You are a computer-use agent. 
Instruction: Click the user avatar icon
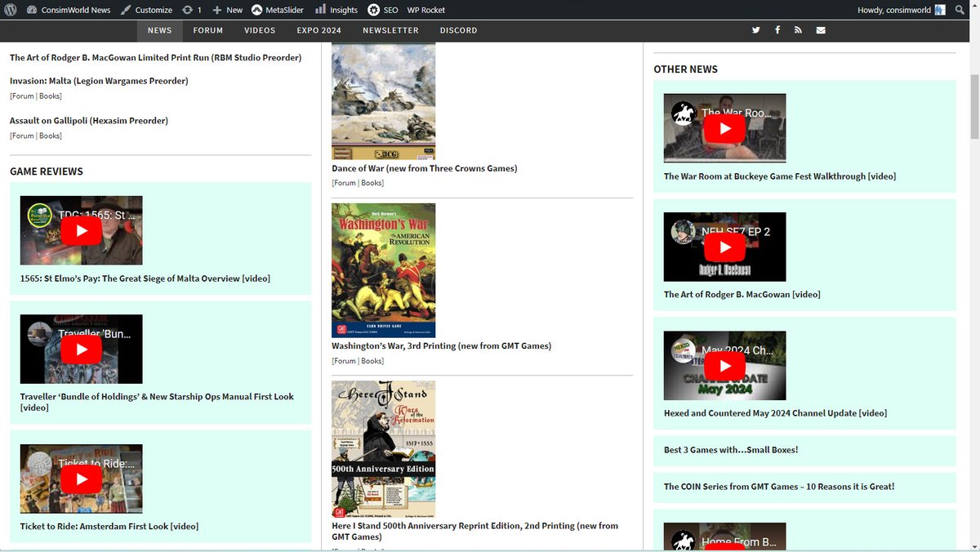tap(940, 10)
